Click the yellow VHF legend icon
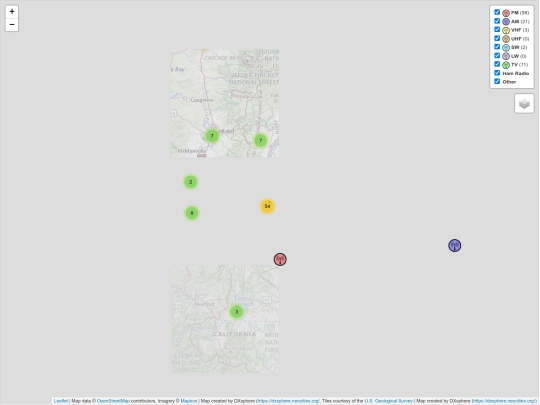The width and height of the screenshot is (540, 405). (506, 30)
